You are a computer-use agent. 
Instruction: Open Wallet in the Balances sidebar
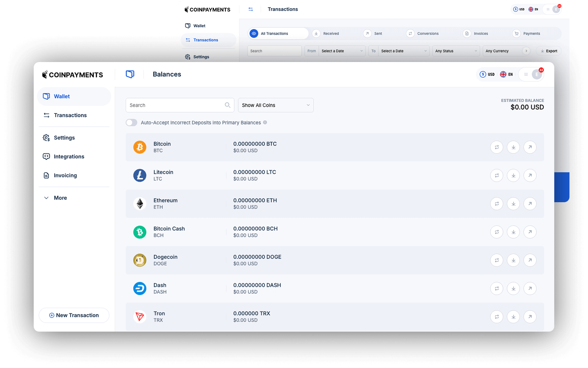click(x=74, y=96)
